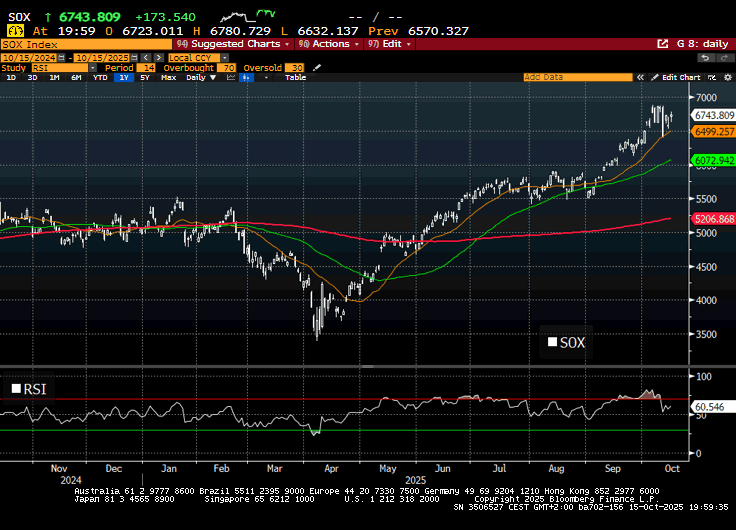Switch to Table view
This screenshot has width=736, height=530.
[295, 77]
